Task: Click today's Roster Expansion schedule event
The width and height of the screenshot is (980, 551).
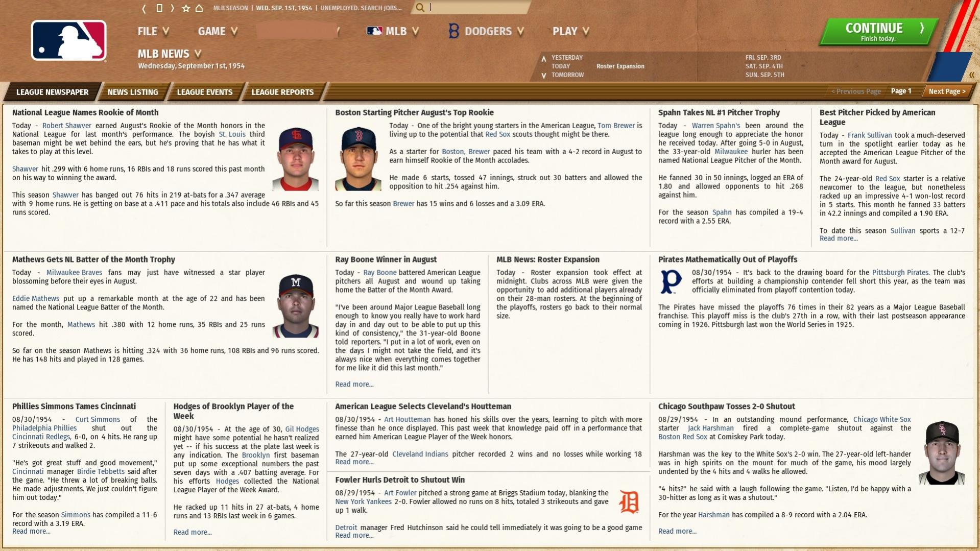Action: (620, 66)
